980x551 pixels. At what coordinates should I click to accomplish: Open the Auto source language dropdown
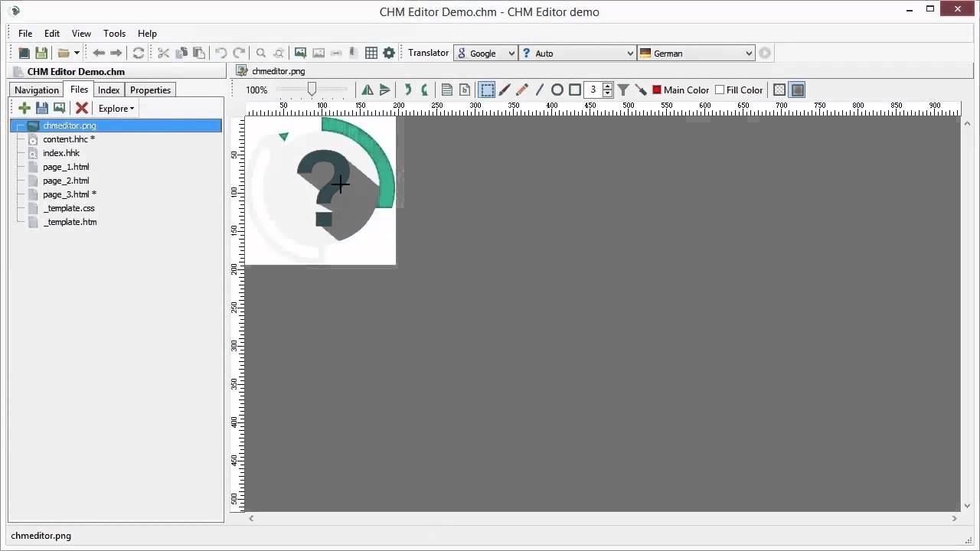[x=577, y=53]
